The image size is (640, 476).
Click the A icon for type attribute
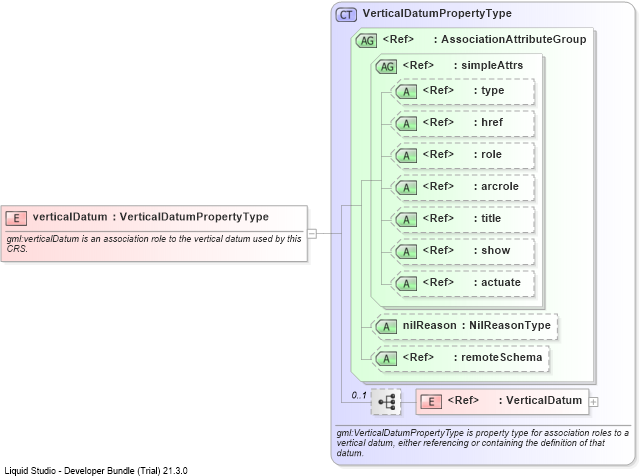406,92
